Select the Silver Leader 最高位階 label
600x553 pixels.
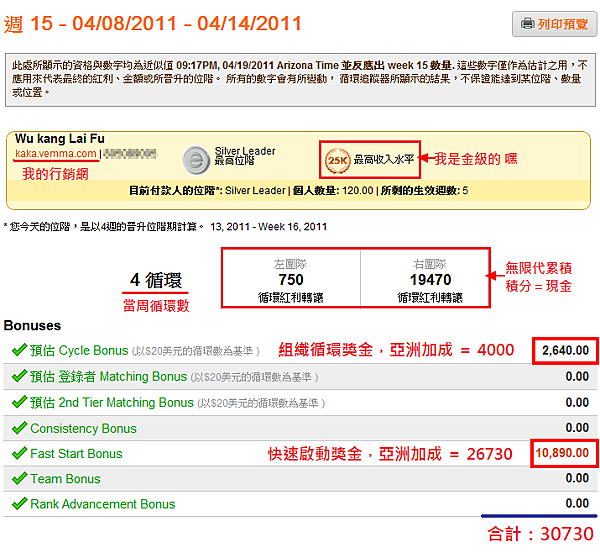click(245, 156)
